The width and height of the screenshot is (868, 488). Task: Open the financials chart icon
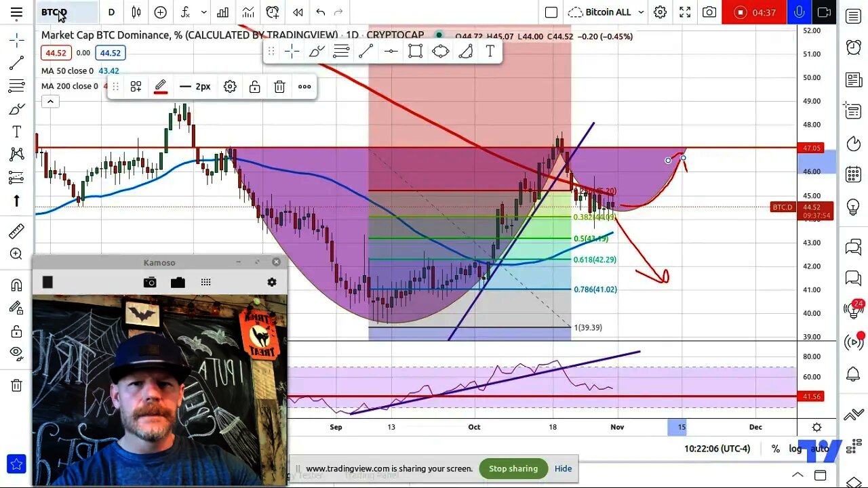(x=248, y=12)
